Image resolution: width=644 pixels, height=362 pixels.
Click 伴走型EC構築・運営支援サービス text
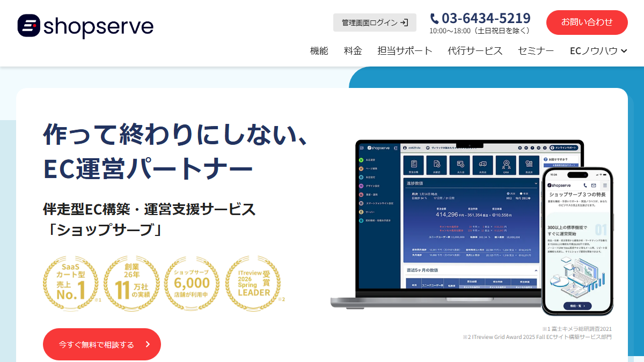[x=149, y=209]
